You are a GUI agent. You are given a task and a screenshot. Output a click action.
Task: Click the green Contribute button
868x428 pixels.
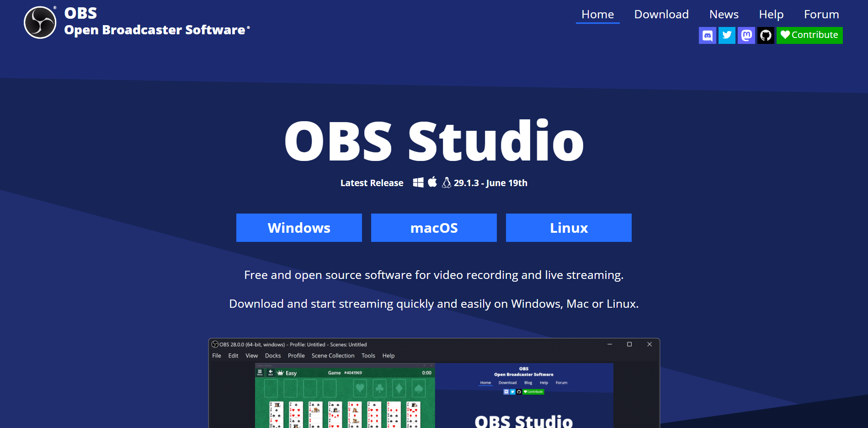point(809,35)
